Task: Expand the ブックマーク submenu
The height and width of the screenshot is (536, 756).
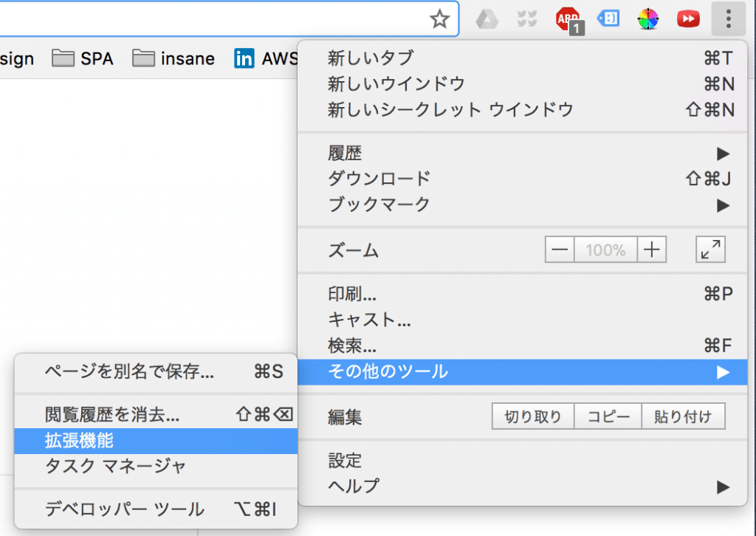Action: [x=522, y=205]
